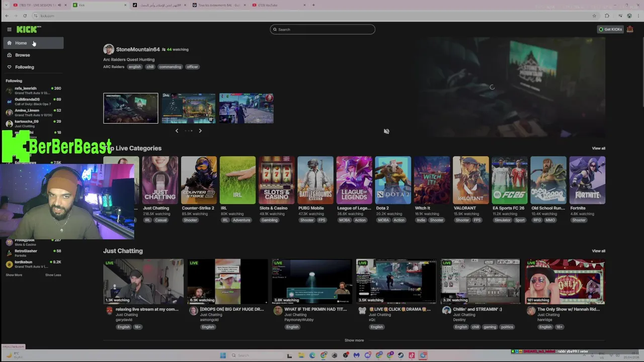The width and height of the screenshot is (644, 362).
Task: Expand sidebar list with Show More
Action: 14,275
